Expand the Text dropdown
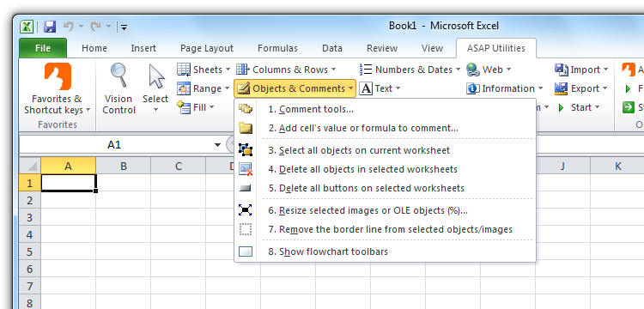The width and height of the screenshot is (644, 309). click(x=380, y=88)
